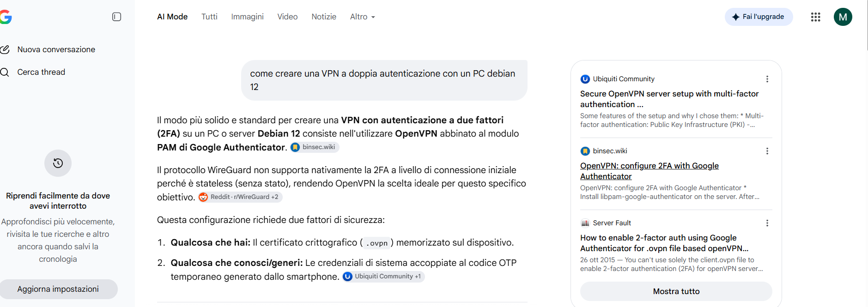868x307 pixels.
Task: Open the account avatar M
Action: (843, 17)
